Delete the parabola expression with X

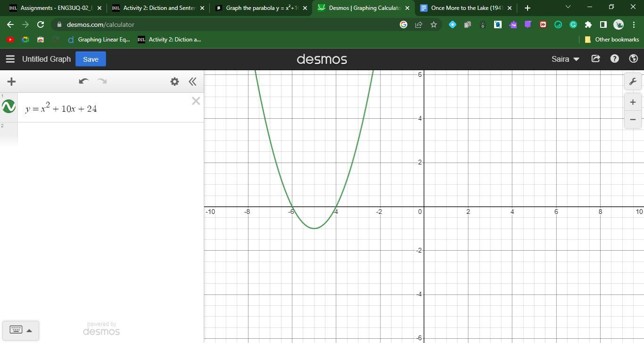click(x=196, y=101)
